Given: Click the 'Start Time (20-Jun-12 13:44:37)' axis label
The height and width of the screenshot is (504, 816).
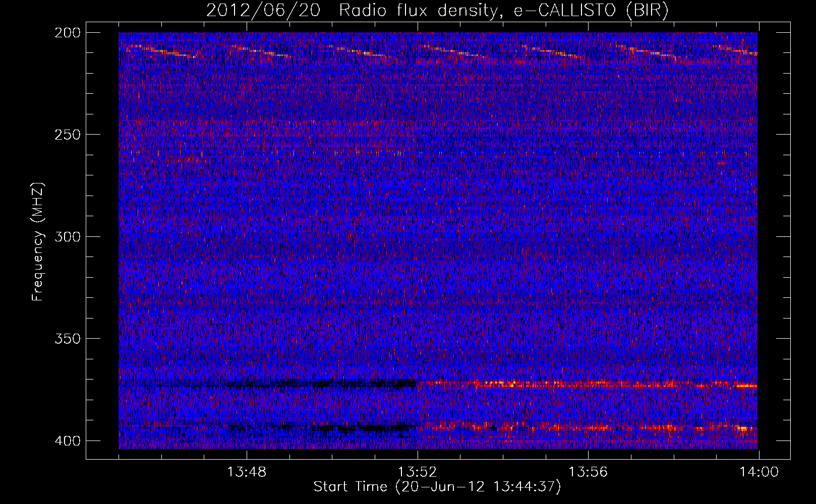Looking at the screenshot, I should 437,487.
